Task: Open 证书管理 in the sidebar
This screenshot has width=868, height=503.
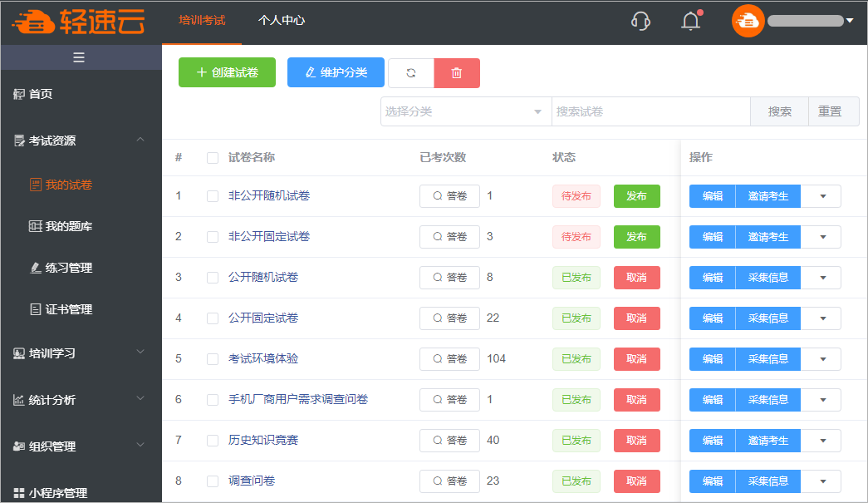Action: [61, 309]
